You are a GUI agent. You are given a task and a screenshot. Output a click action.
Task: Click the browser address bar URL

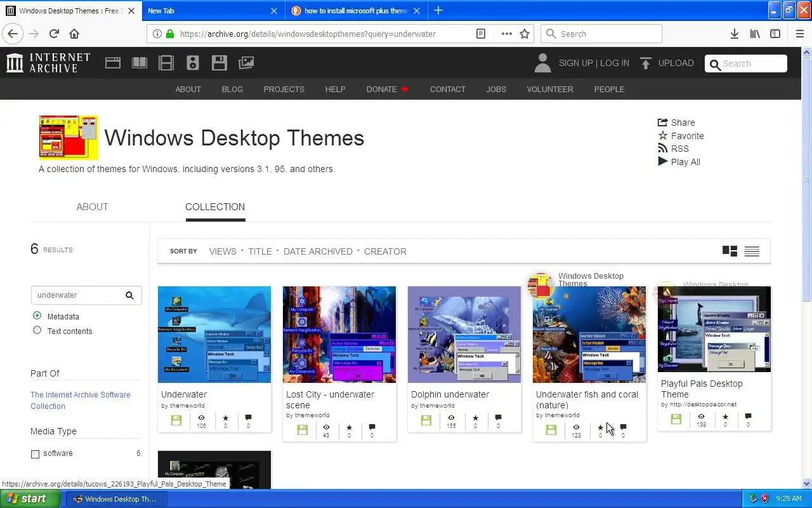pyautogui.click(x=308, y=34)
